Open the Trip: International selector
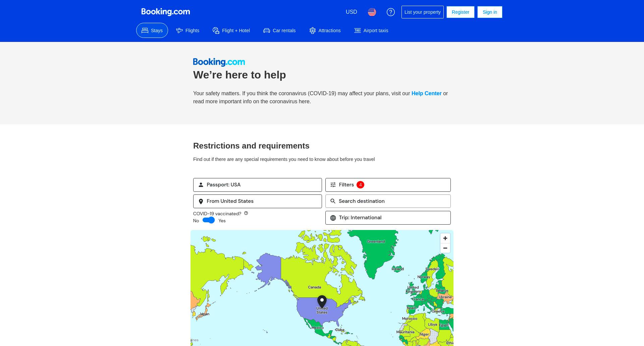The height and width of the screenshot is (346, 644). pos(388,218)
